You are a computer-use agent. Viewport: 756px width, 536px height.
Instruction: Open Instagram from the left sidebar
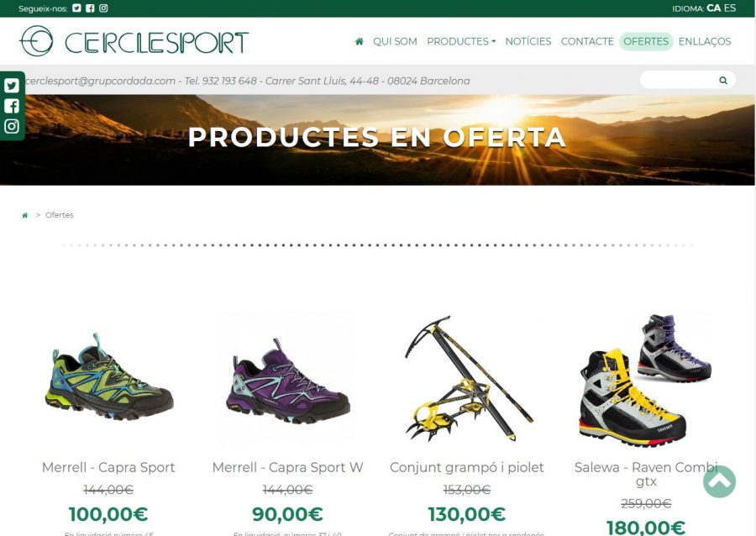click(x=12, y=126)
